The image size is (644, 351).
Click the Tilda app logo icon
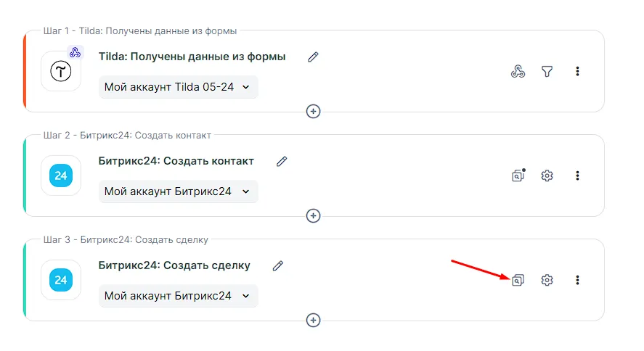click(x=61, y=71)
